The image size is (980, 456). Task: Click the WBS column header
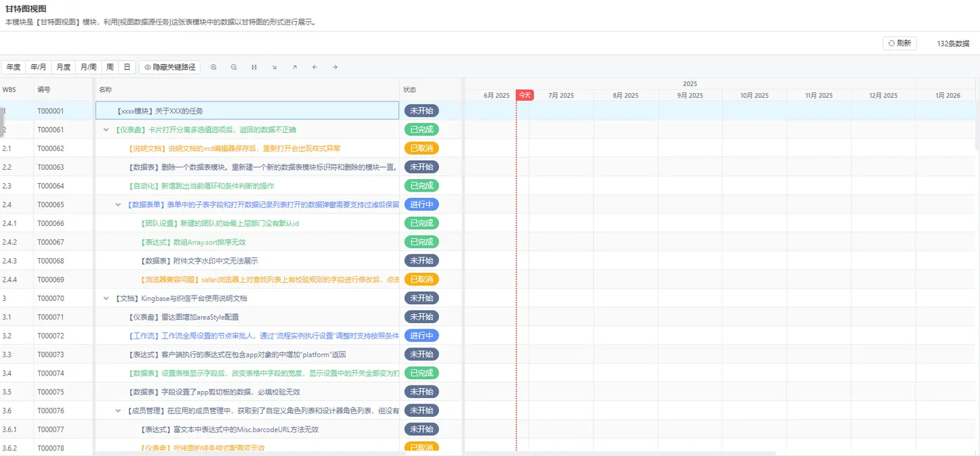click(x=8, y=90)
